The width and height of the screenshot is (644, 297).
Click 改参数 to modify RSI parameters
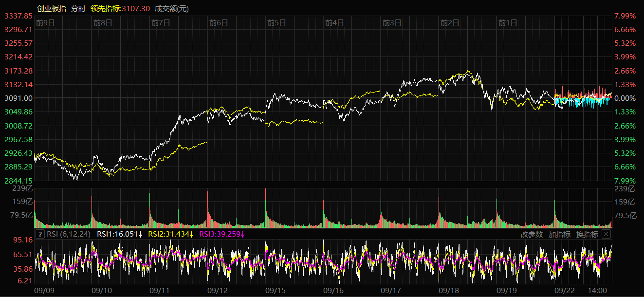(x=532, y=234)
